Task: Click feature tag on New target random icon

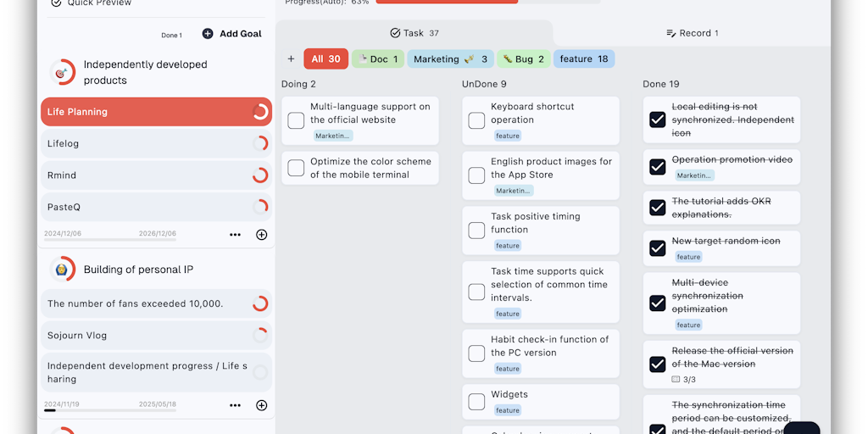Action: [688, 257]
